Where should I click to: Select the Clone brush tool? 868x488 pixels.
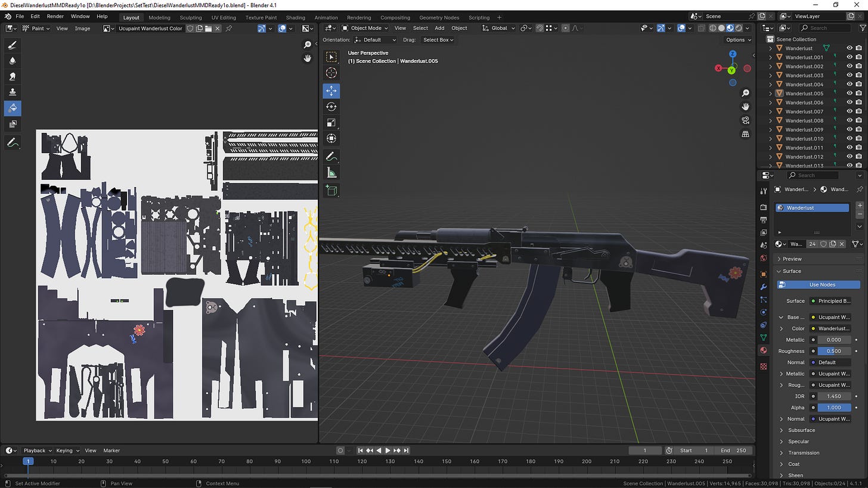point(13,92)
